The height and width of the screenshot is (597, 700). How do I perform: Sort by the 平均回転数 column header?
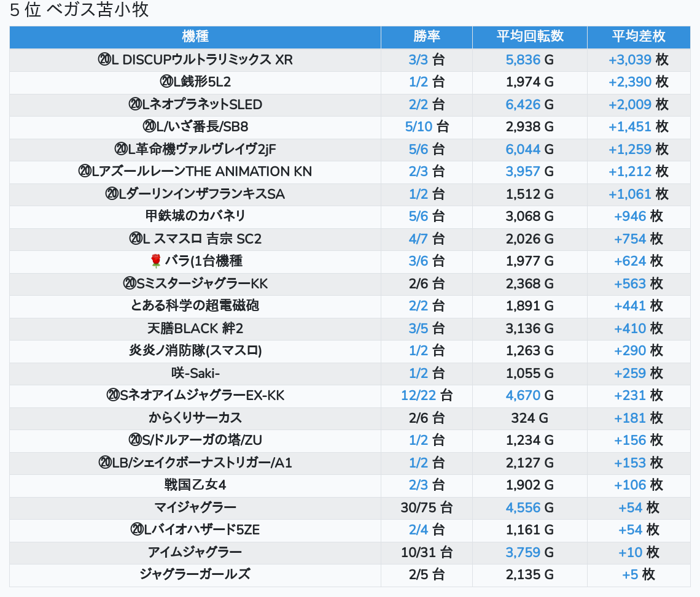click(x=529, y=37)
